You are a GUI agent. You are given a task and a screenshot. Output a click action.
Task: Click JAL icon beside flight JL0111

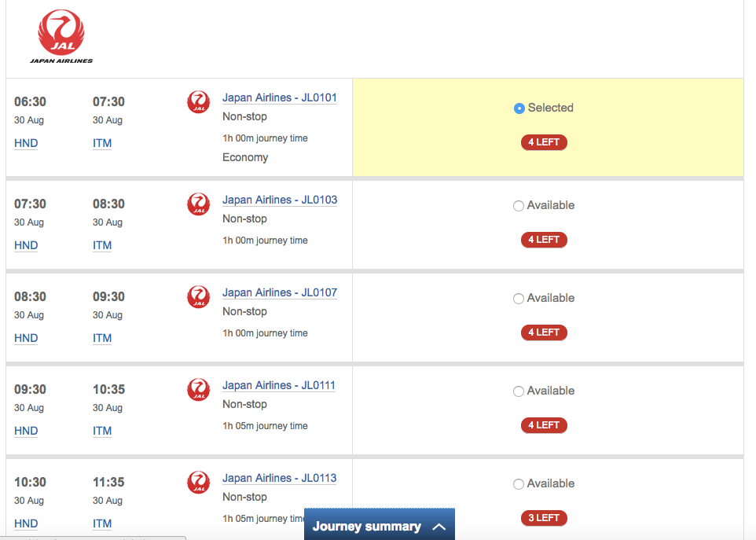tap(199, 390)
